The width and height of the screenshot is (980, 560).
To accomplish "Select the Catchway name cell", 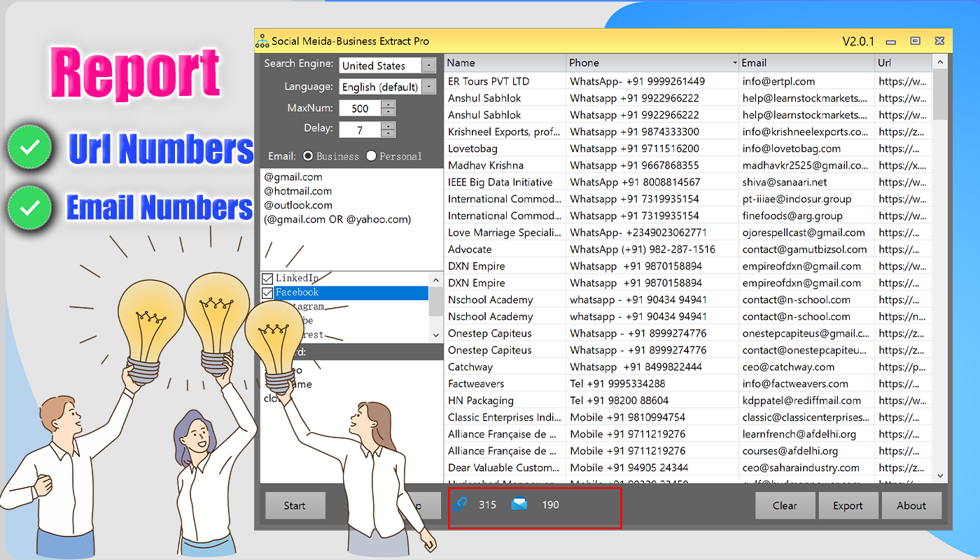I will 505,367.
